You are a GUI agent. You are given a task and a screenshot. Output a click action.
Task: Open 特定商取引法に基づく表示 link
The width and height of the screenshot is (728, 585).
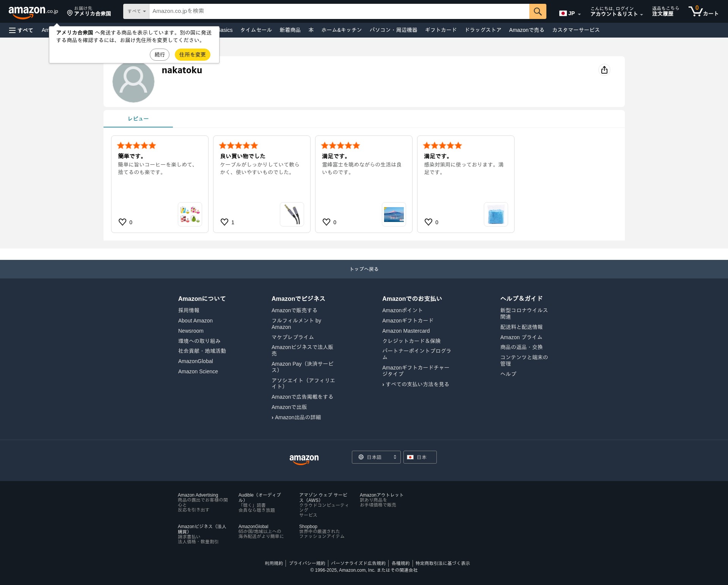click(x=442, y=563)
